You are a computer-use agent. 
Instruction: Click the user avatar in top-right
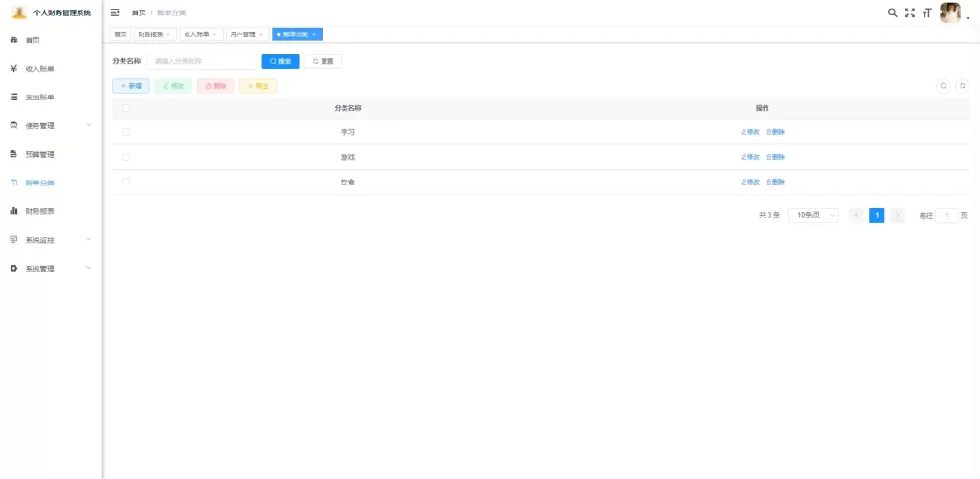point(950,12)
